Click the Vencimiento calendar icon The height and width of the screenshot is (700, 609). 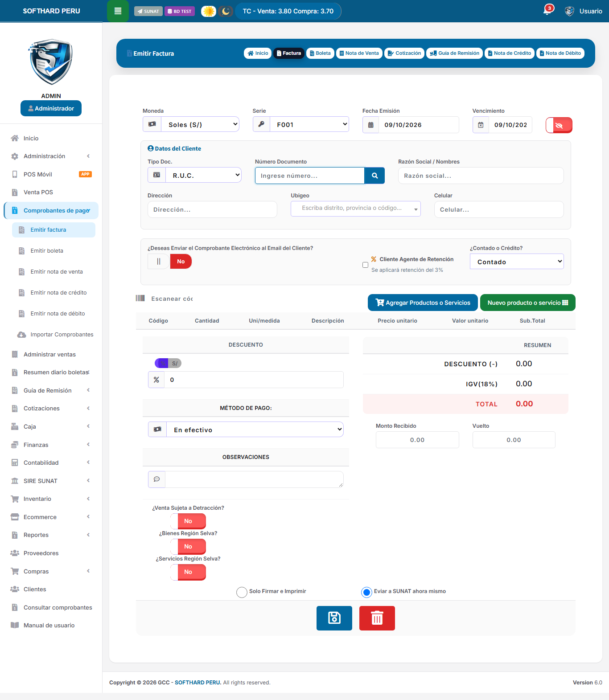tap(481, 125)
